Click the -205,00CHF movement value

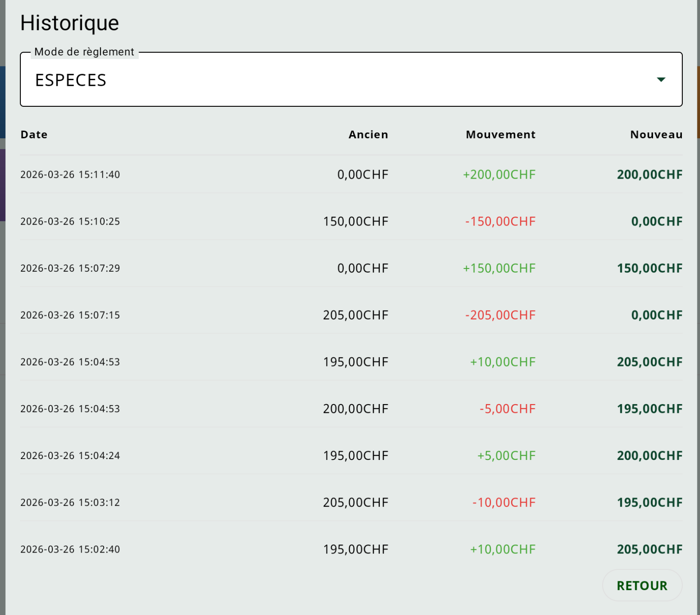click(500, 315)
